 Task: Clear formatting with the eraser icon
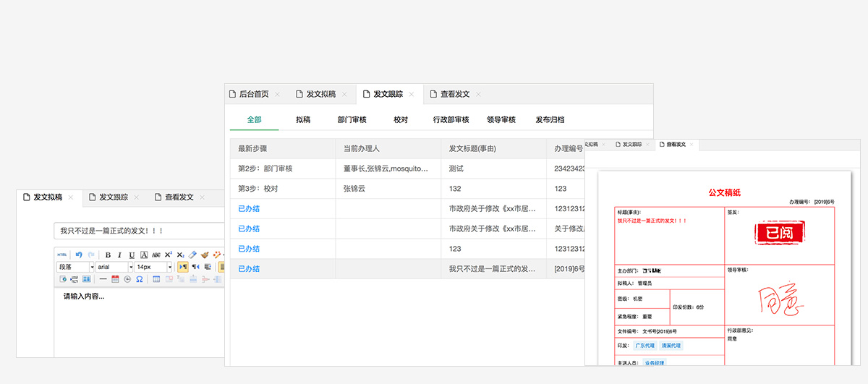(x=192, y=255)
